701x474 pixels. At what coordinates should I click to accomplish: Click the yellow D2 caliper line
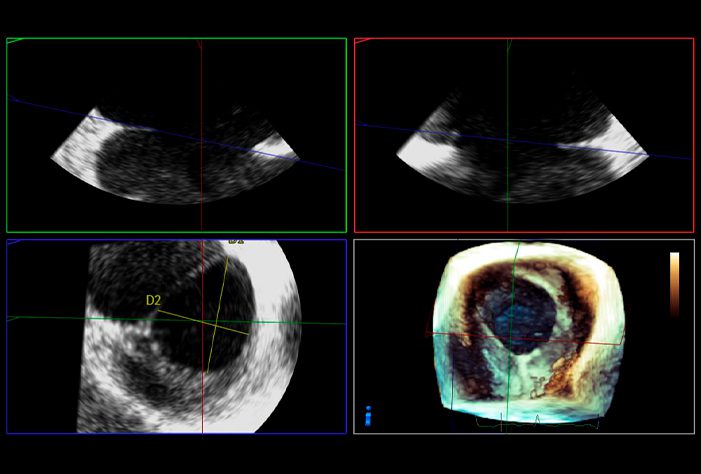click(x=203, y=322)
